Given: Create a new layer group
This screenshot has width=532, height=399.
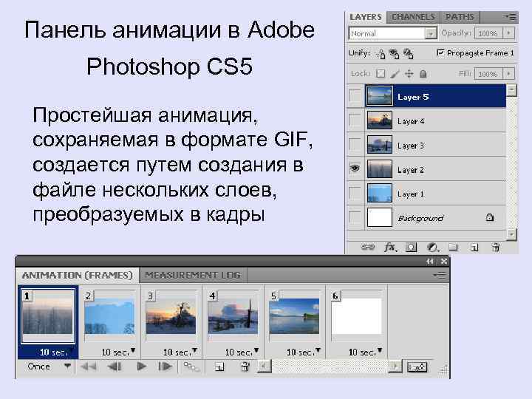Looking at the screenshot, I should [453, 247].
